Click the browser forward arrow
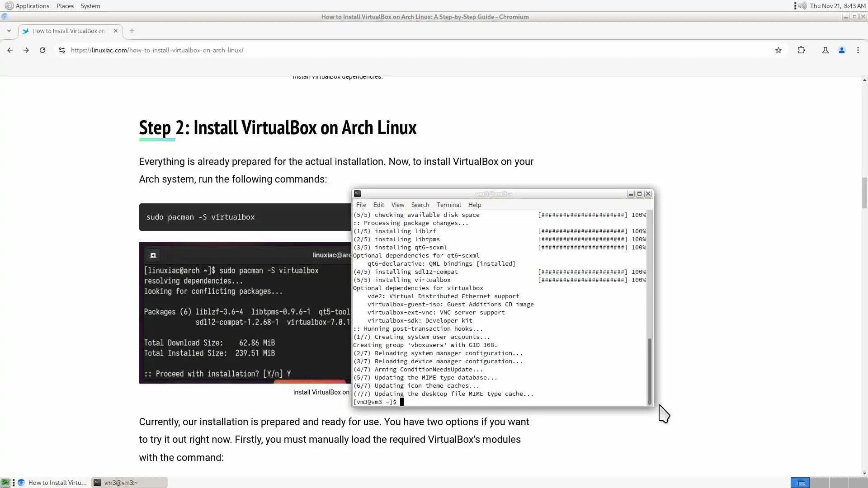 (26, 50)
